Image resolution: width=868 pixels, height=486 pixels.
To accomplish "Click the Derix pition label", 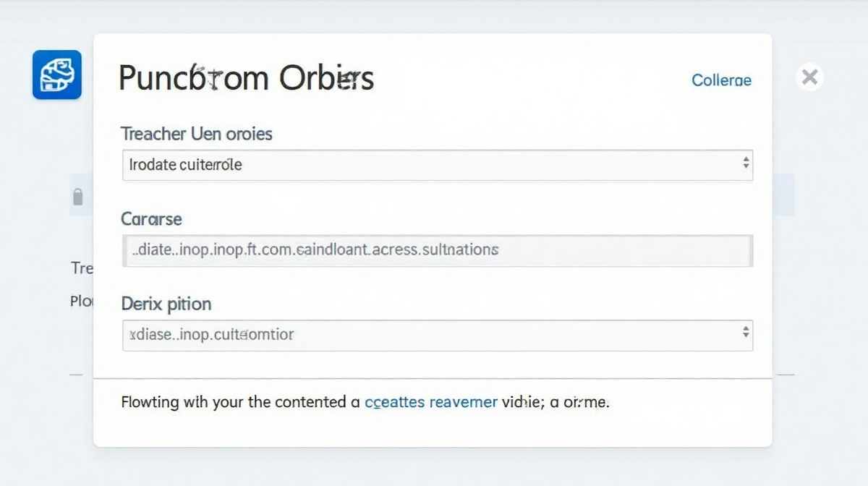I will tap(166, 304).
